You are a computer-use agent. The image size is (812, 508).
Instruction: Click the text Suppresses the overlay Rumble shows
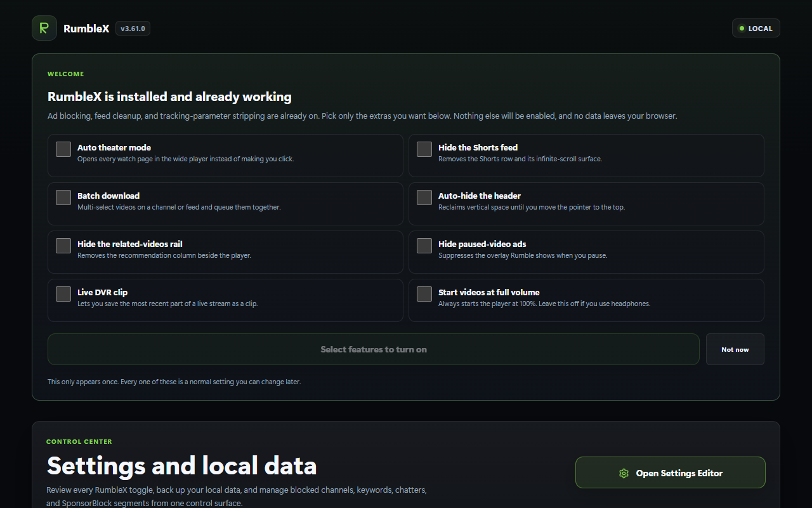click(523, 255)
